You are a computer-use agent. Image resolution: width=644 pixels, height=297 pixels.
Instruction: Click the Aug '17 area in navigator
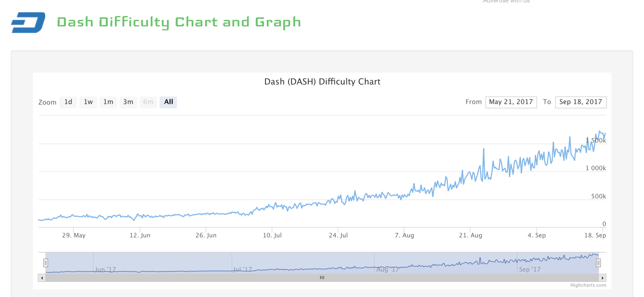pyautogui.click(x=388, y=269)
